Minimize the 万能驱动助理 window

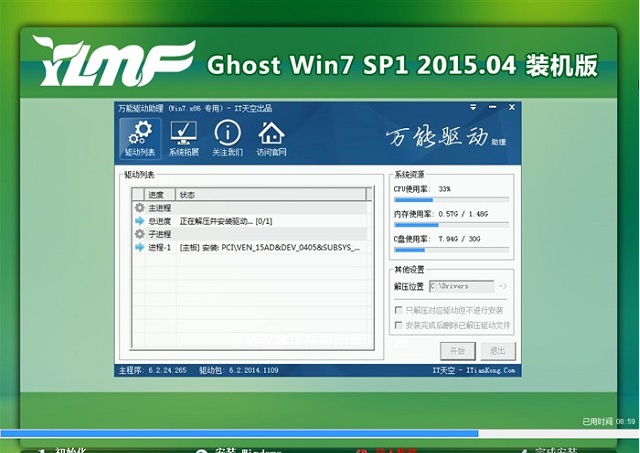(x=493, y=107)
